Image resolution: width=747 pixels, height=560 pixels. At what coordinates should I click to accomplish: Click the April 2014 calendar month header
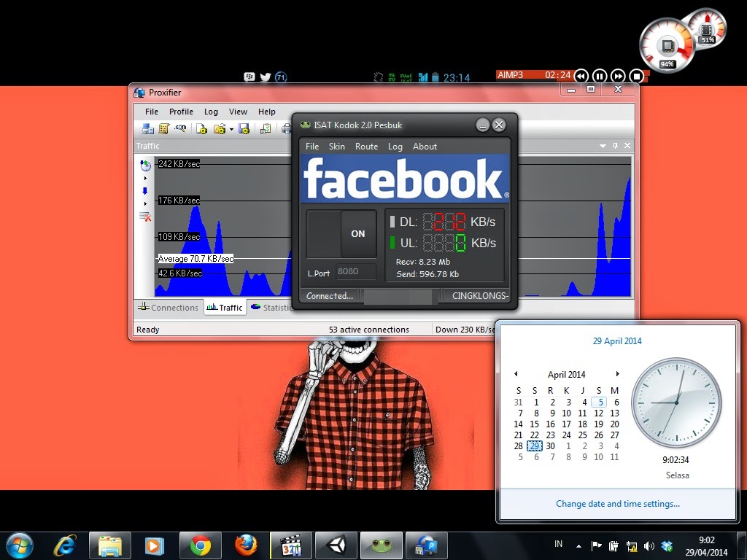point(566,374)
